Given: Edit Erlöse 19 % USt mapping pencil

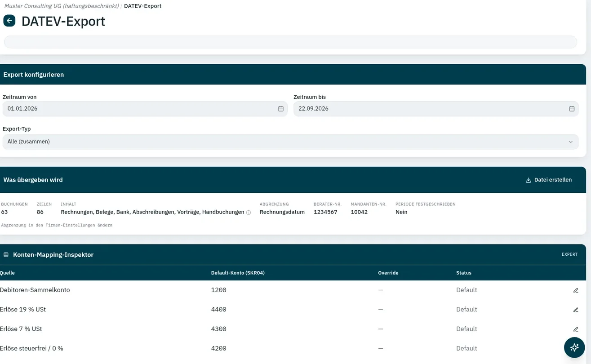Looking at the screenshot, I should (x=576, y=310).
